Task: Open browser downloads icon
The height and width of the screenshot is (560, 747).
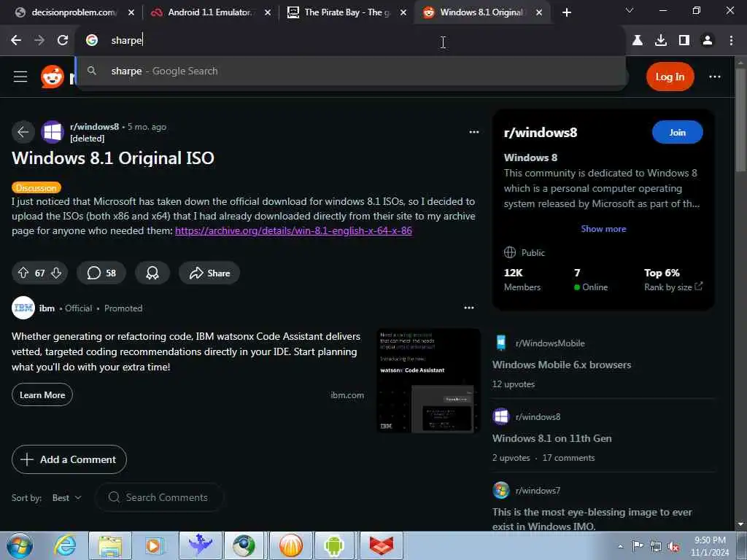Action: (x=661, y=41)
